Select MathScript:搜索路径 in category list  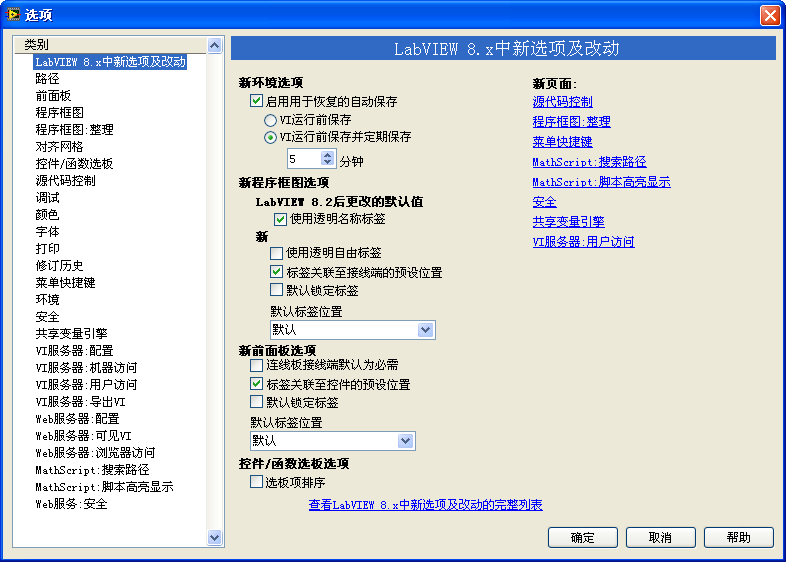92,470
